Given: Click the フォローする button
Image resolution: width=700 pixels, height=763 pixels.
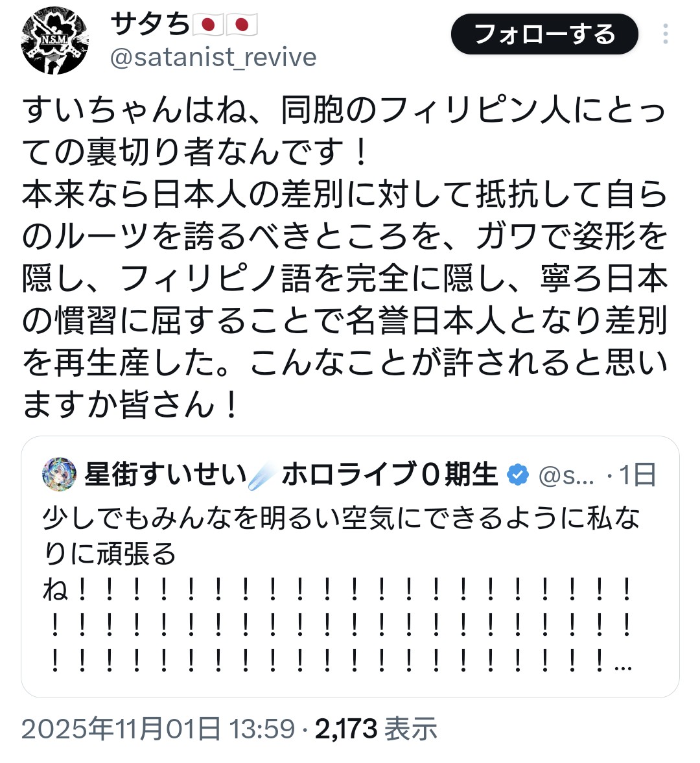Looking at the screenshot, I should 544,34.
